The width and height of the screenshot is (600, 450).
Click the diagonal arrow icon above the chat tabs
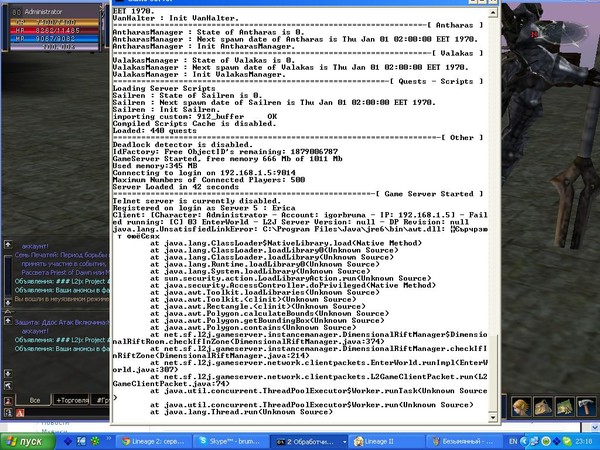coord(8,385)
